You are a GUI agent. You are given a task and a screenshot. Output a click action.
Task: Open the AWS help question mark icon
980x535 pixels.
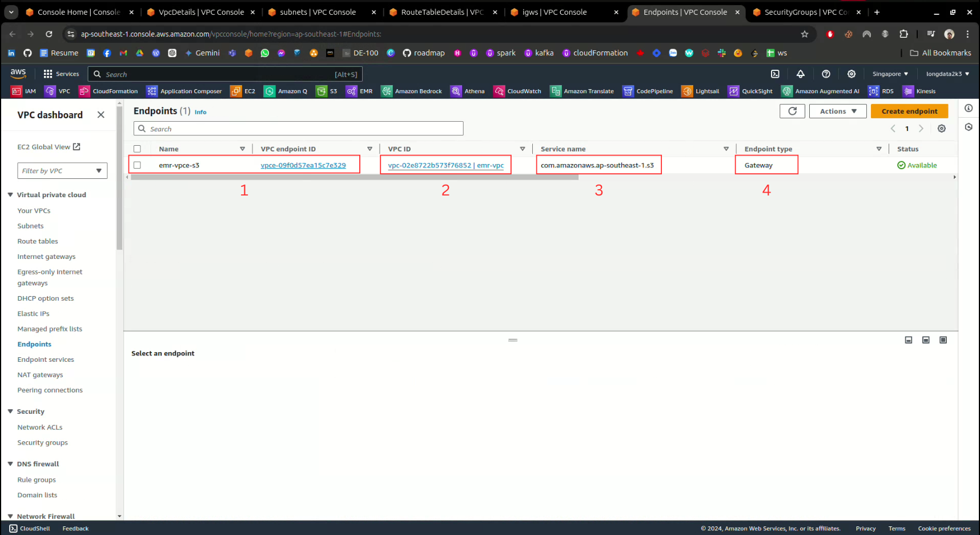(826, 74)
